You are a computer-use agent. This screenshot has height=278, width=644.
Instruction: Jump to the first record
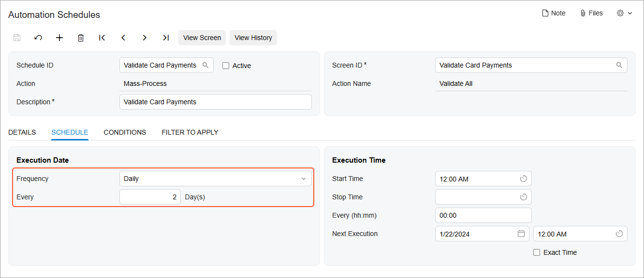[102, 38]
